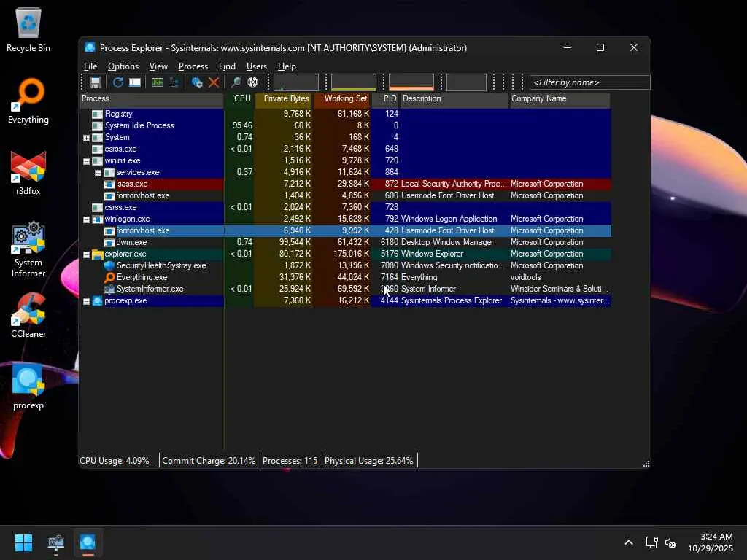Sort by the Process column header
Viewport: 747px width, 560px height.
(152, 99)
